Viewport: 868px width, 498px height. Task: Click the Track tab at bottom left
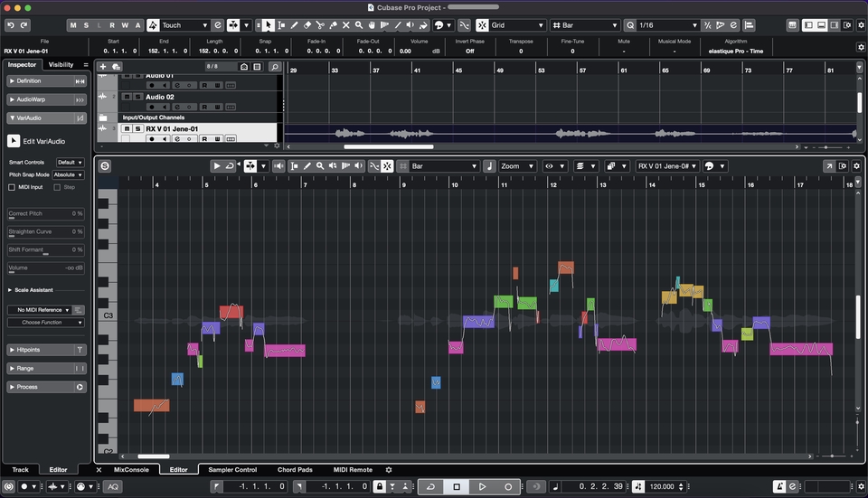21,470
